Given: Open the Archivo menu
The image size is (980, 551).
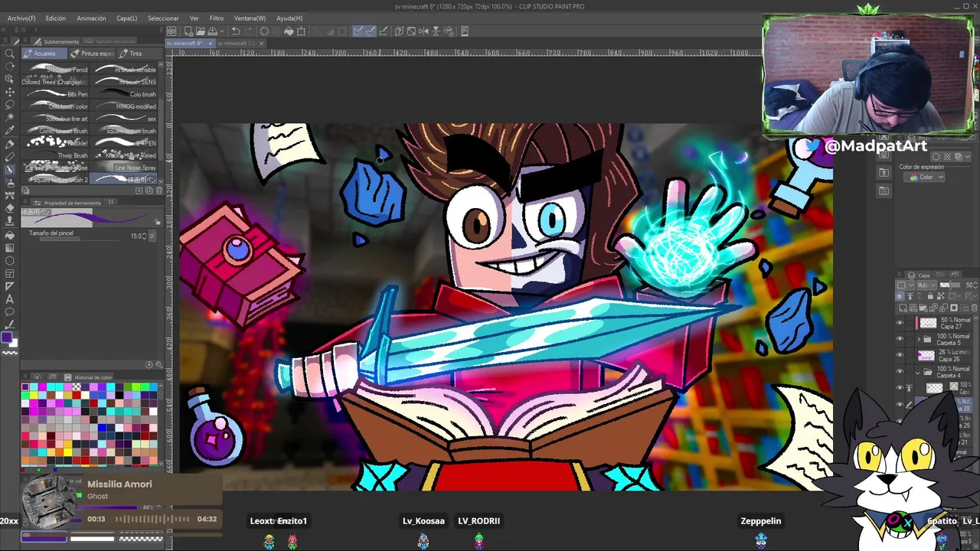Looking at the screenshot, I should (21, 18).
